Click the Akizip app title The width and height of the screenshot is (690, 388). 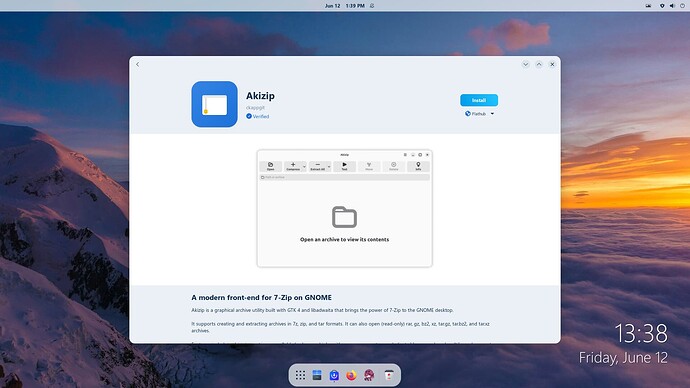coord(260,96)
